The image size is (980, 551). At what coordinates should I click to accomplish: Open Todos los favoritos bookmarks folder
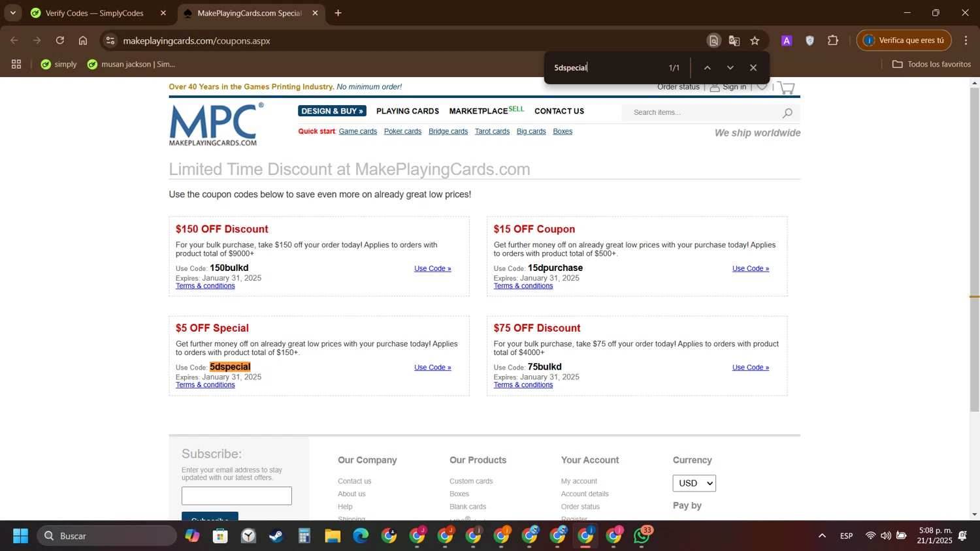coord(932,64)
